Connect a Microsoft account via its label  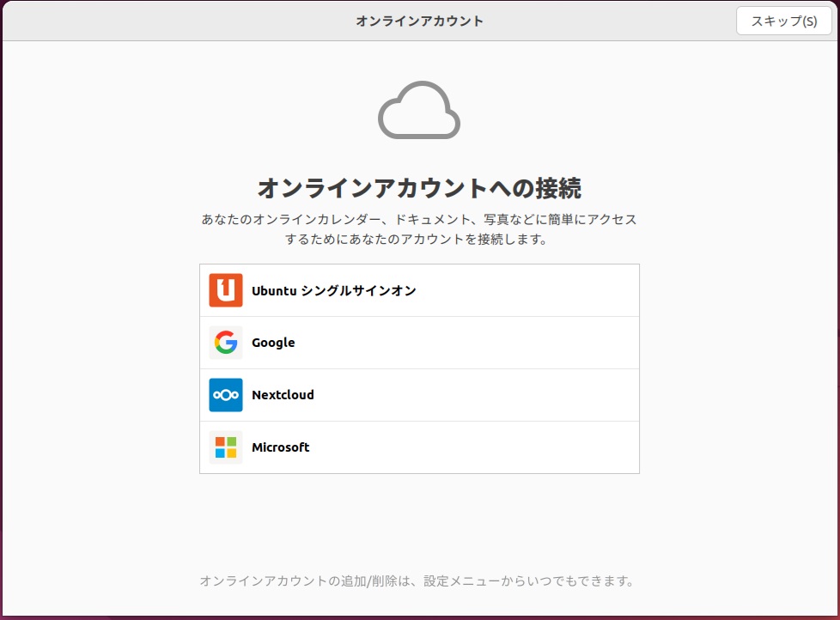280,447
